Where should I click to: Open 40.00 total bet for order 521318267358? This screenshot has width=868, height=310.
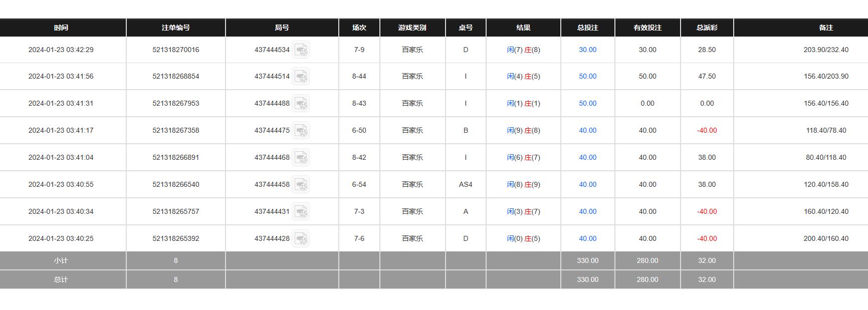click(x=587, y=131)
